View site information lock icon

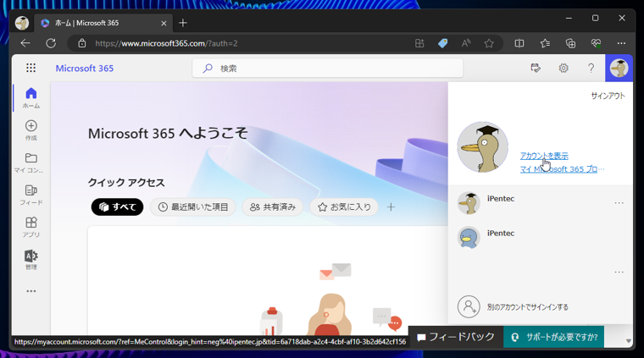click(x=81, y=43)
